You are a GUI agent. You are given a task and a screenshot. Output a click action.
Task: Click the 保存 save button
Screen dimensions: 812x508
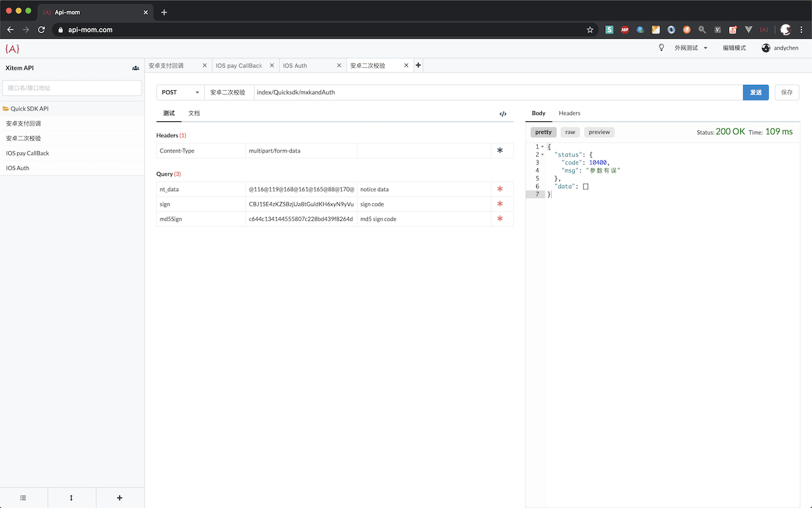coord(787,93)
